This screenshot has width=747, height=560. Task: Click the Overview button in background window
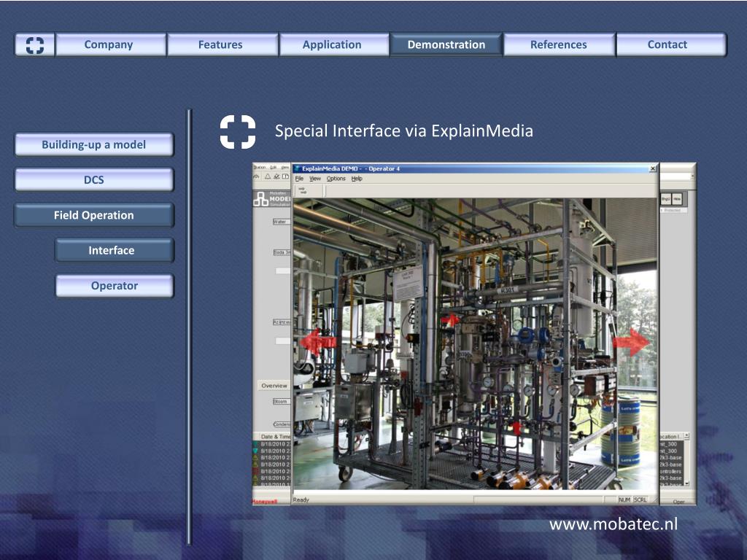(274, 386)
